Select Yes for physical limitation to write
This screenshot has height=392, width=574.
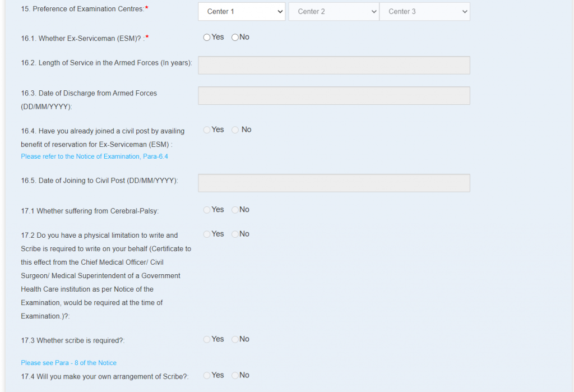click(x=207, y=234)
